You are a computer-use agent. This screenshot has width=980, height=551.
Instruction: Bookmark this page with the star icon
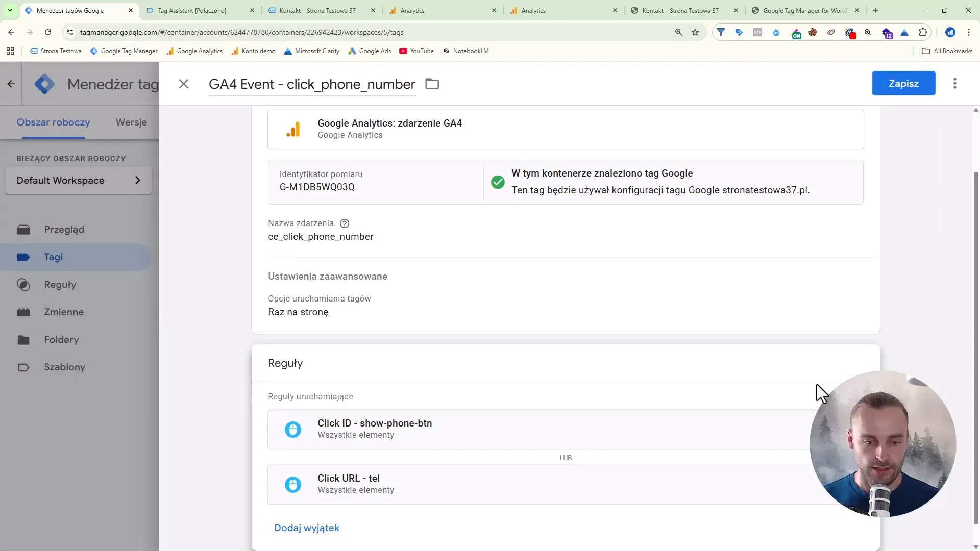[695, 32]
